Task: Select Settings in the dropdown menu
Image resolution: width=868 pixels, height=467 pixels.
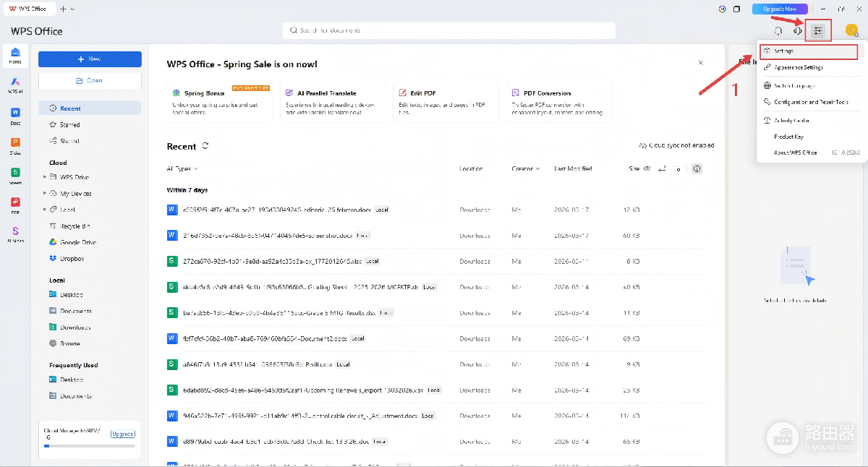Action: tap(809, 51)
